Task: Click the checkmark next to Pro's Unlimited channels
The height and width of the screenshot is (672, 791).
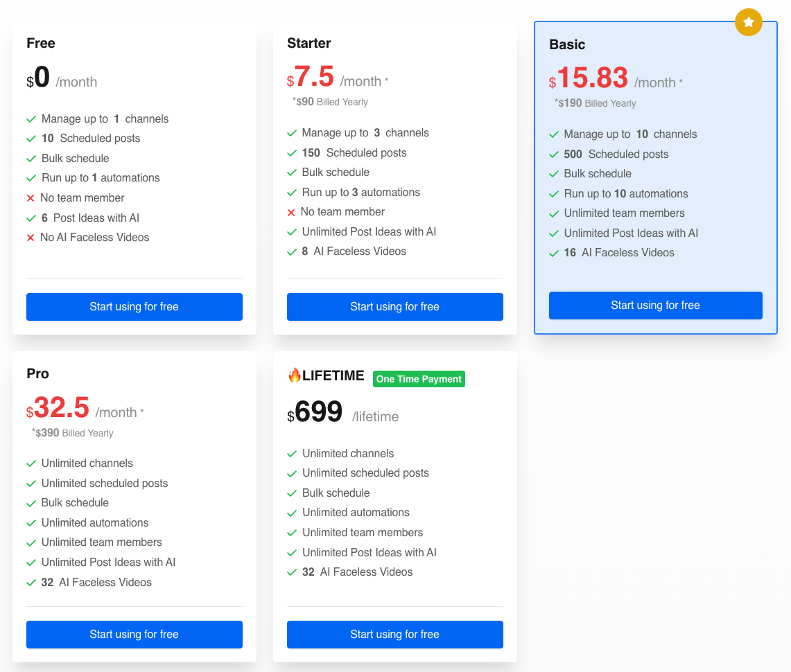Action: [x=31, y=463]
